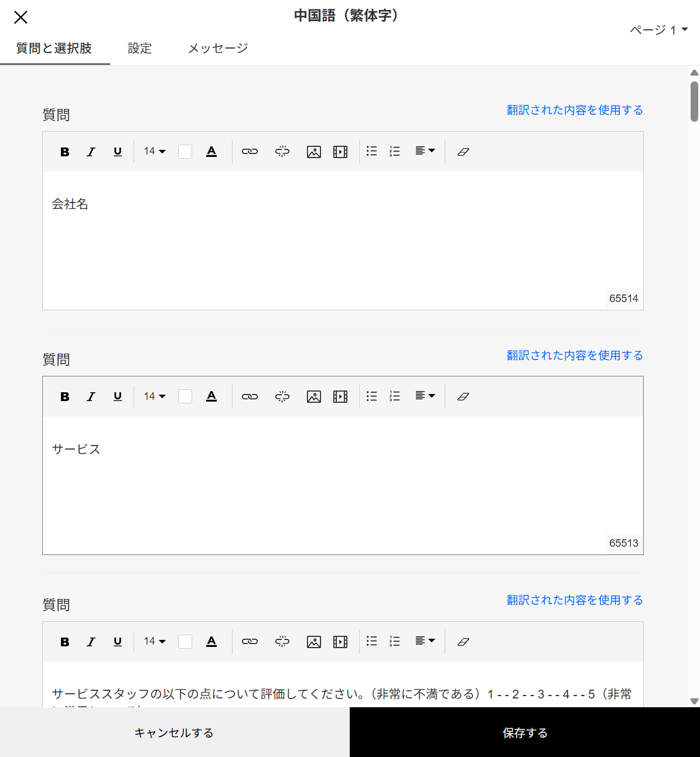Apply numbered list in the サービス editor
The image size is (700, 757).
click(395, 397)
